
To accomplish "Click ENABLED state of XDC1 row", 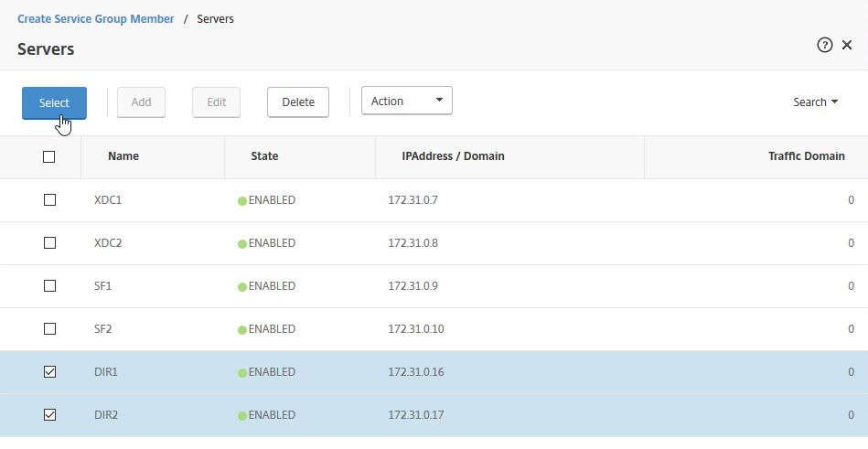I will [x=272, y=200].
